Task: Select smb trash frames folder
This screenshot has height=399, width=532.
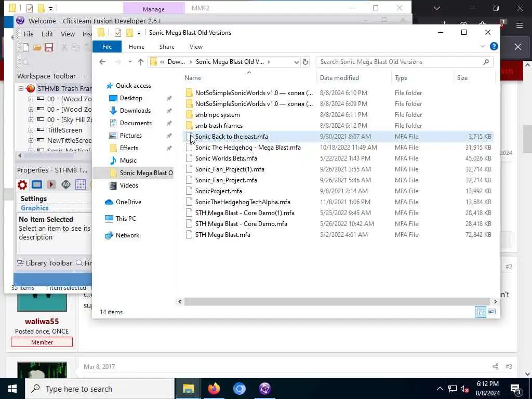Action: click(x=219, y=126)
